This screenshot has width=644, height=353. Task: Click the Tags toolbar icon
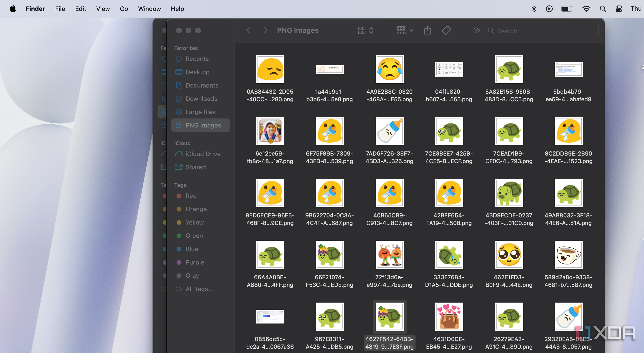point(446,30)
